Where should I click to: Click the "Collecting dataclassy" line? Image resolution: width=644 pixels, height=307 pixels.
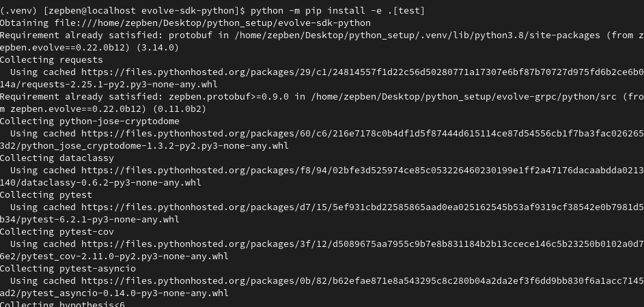(x=57, y=158)
